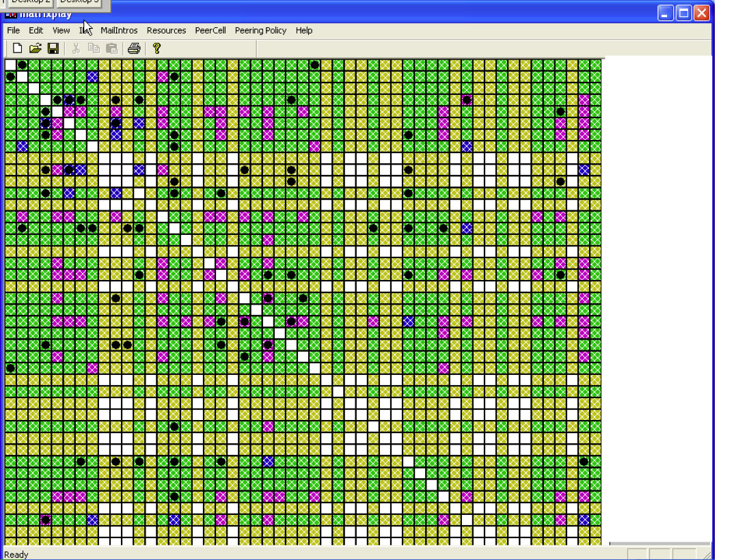The height and width of the screenshot is (560, 749).
Task: Open the View menu
Action: (61, 31)
